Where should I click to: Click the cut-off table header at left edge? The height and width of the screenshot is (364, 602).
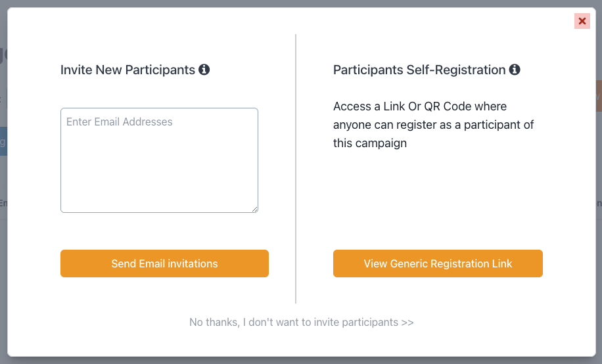(3, 203)
